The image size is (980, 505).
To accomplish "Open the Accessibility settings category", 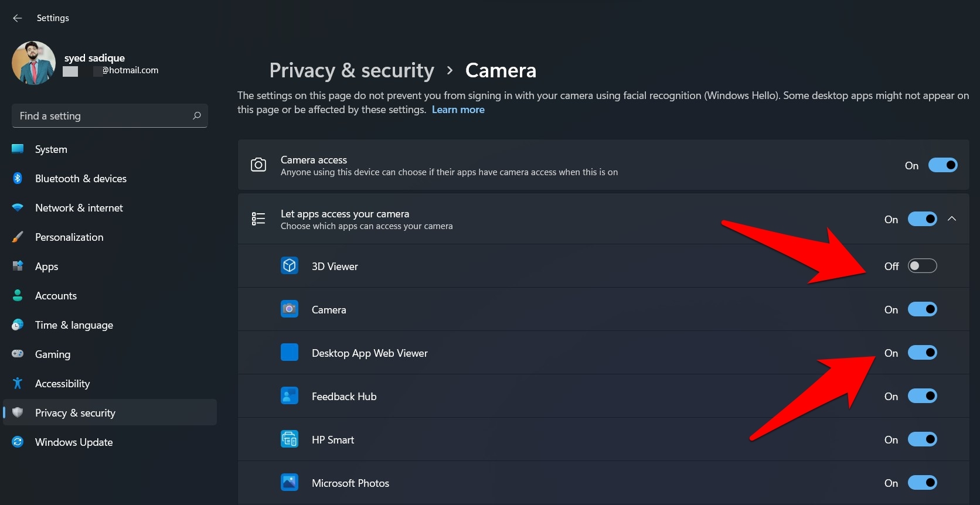I will click(x=62, y=383).
